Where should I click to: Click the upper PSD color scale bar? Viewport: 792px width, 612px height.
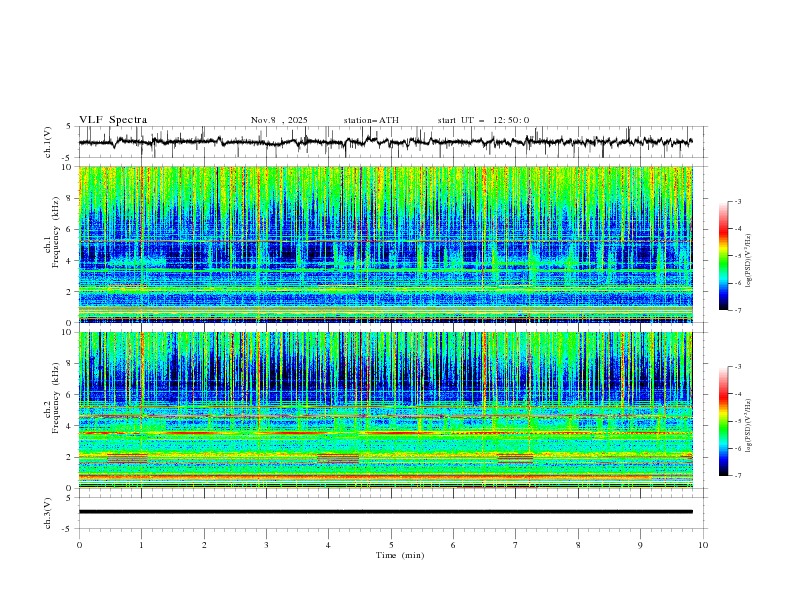coord(723,256)
